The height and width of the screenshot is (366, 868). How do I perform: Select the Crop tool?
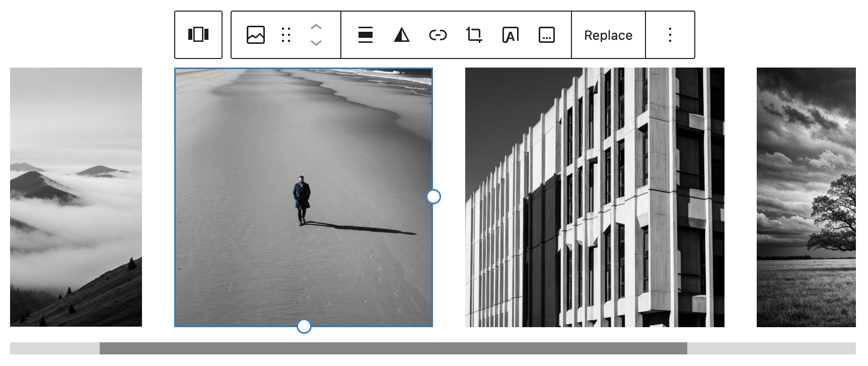pos(474,35)
